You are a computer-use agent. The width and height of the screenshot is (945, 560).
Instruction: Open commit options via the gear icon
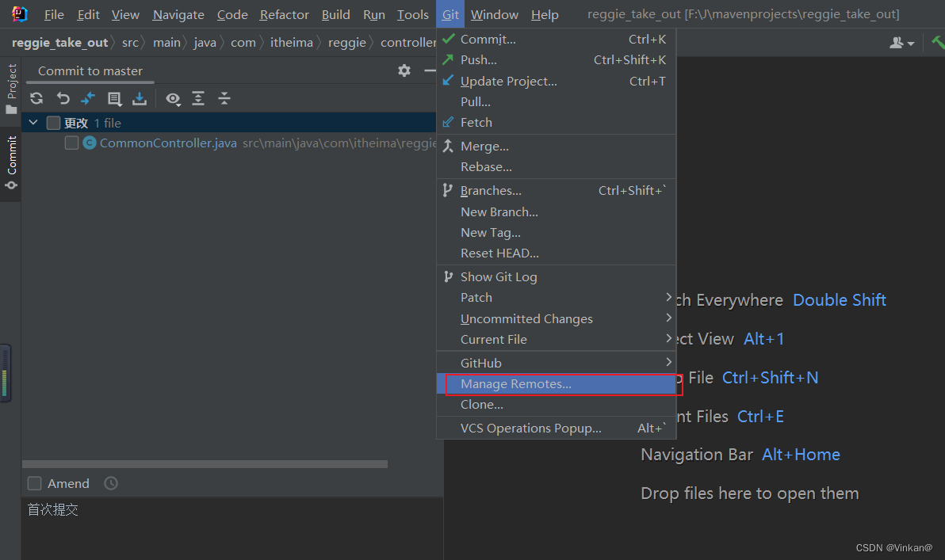tap(404, 70)
